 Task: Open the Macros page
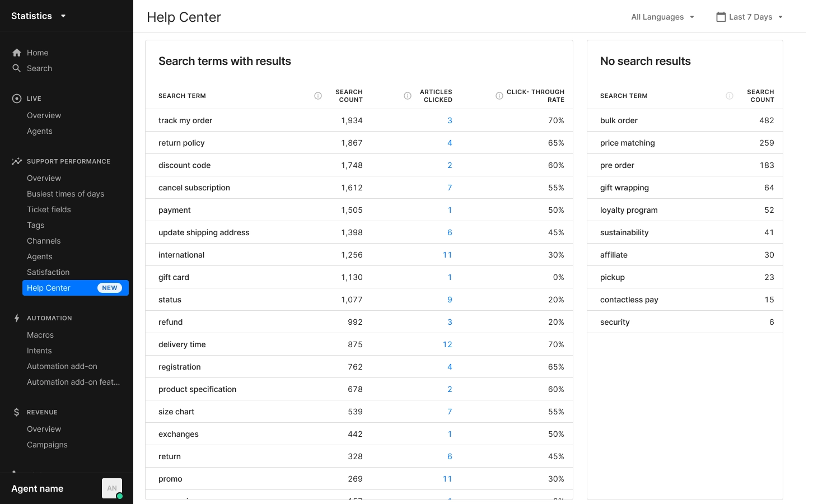(x=40, y=335)
